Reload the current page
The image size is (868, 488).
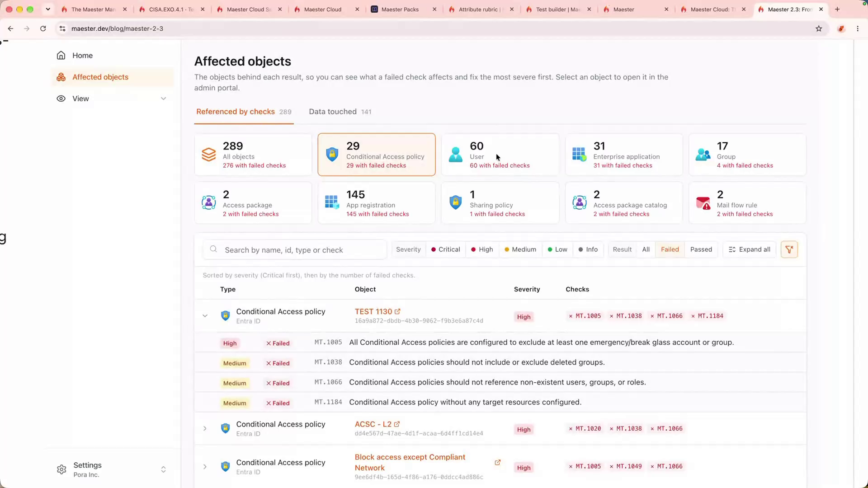pos(43,28)
